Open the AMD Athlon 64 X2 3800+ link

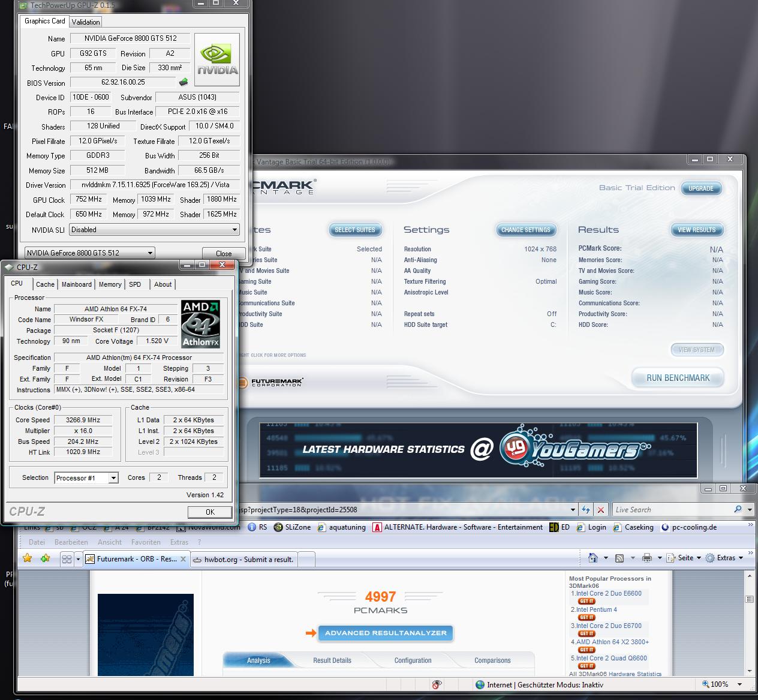pos(613,642)
